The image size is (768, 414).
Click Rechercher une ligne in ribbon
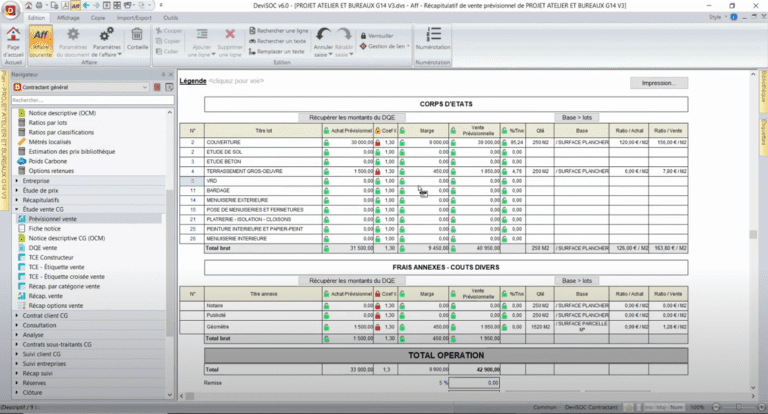[x=278, y=29]
